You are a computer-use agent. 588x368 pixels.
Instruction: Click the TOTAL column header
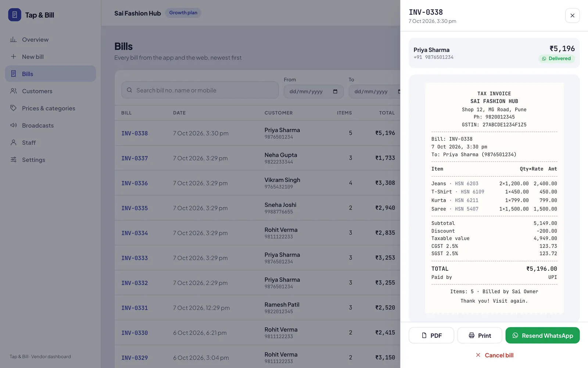point(387,113)
